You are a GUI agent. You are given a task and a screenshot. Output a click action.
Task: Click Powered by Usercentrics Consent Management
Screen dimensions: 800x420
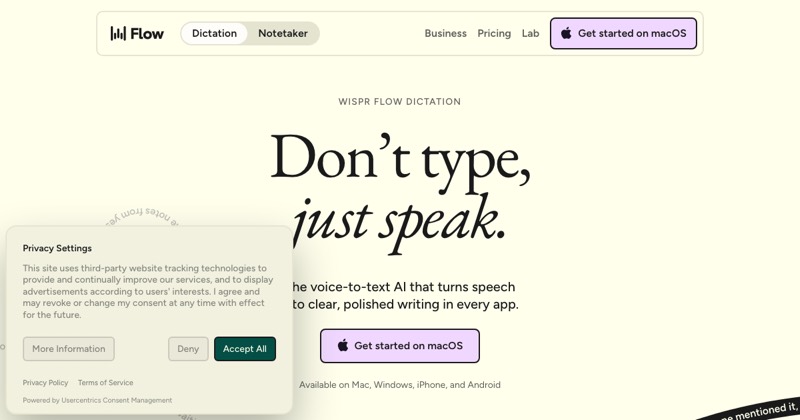[97, 401]
